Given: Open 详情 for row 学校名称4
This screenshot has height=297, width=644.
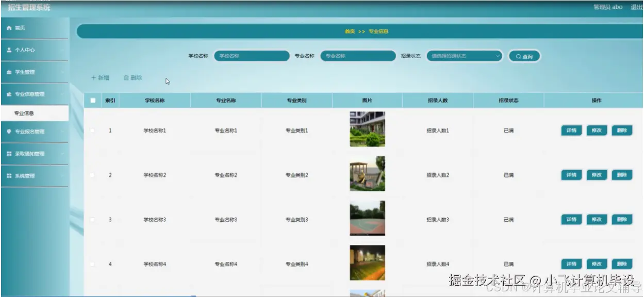Looking at the screenshot, I should point(571,264).
